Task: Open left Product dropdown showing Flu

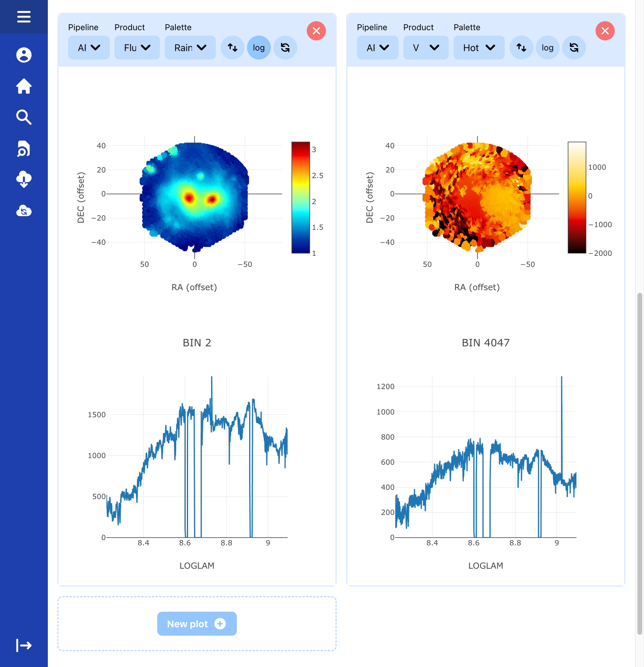Action: 137,48
